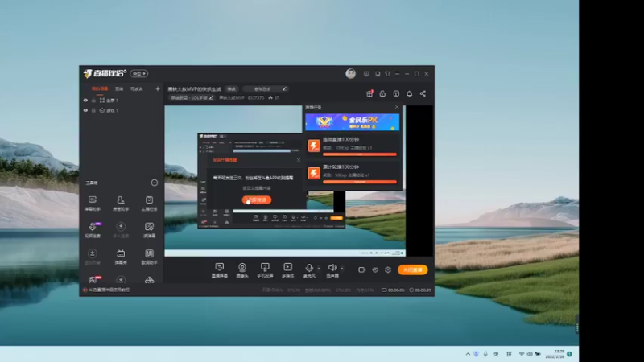Open the 全民乐PK banner
644x362 pixels.
(x=352, y=122)
